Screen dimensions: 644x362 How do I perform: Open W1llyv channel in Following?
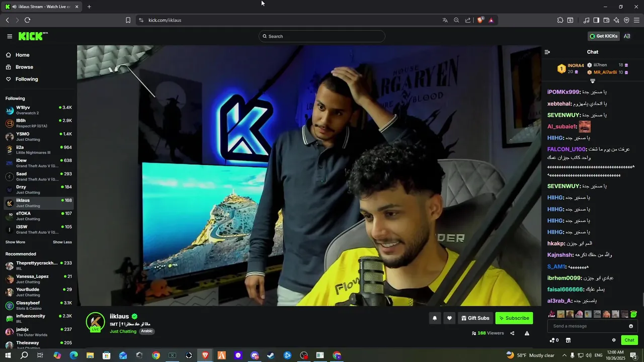[39, 110]
